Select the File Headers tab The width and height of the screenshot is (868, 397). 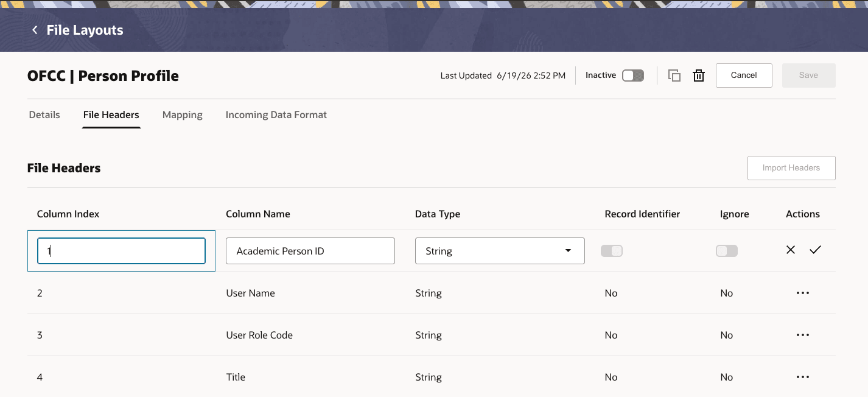point(111,114)
